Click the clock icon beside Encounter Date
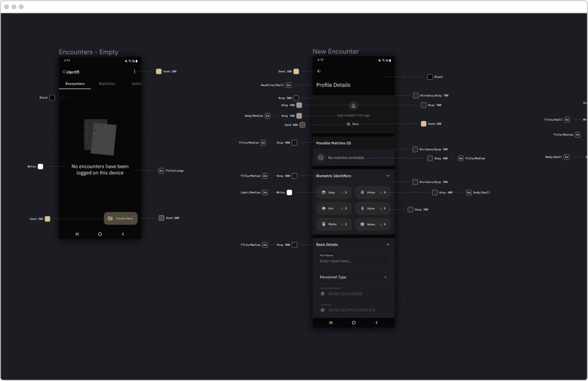Screen dimensions: 588x381 click(x=323, y=294)
